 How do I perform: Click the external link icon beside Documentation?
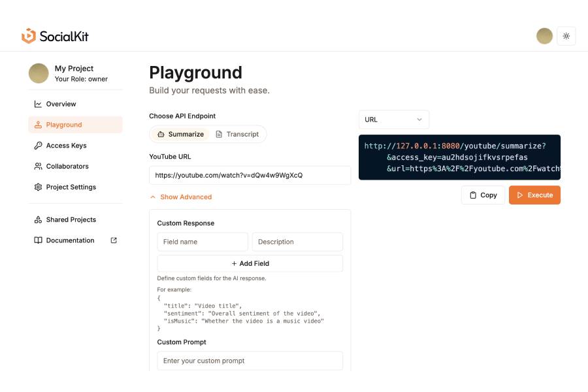tap(114, 240)
